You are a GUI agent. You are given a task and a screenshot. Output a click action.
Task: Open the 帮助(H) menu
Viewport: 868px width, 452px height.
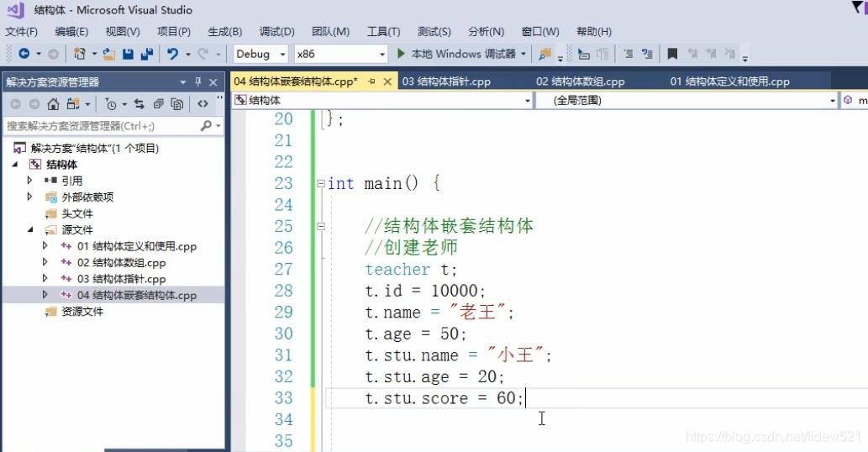(x=594, y=32)
